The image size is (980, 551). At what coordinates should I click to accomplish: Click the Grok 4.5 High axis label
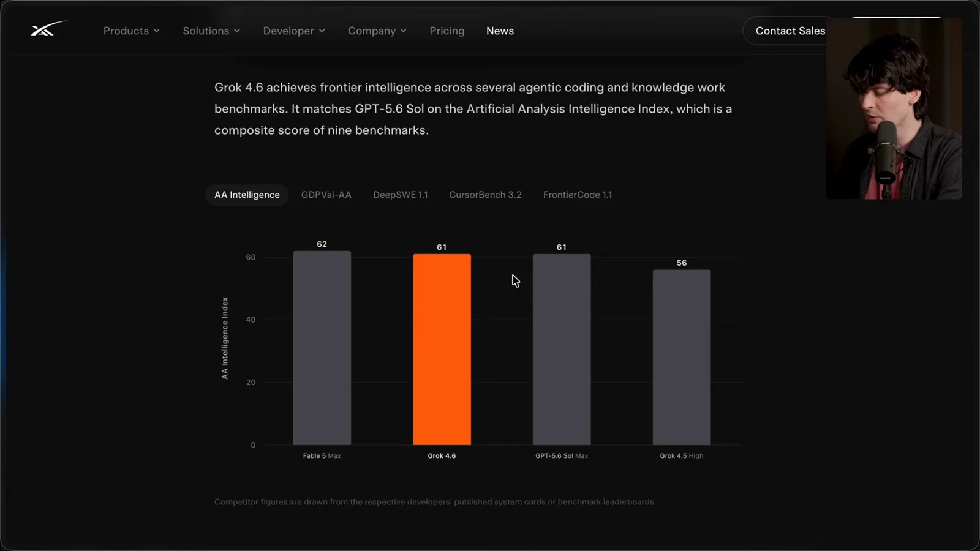click(682, 455)
